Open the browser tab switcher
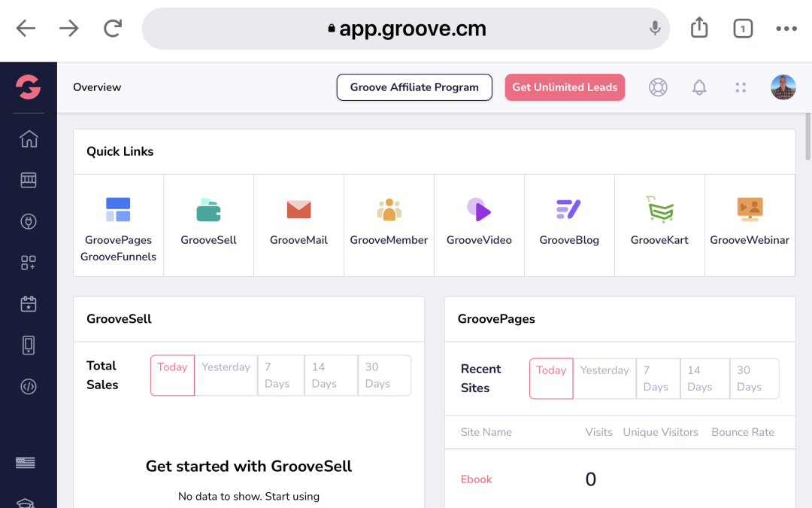This screenshot has width=812, height=508. 743,29
